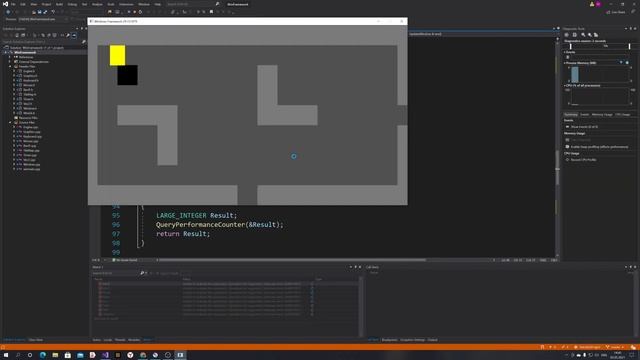The width and height of the screenshot is (640, 360).
Task: Select Graphics.cpp in Solution Explorer
Action: (x=31, y=132)
